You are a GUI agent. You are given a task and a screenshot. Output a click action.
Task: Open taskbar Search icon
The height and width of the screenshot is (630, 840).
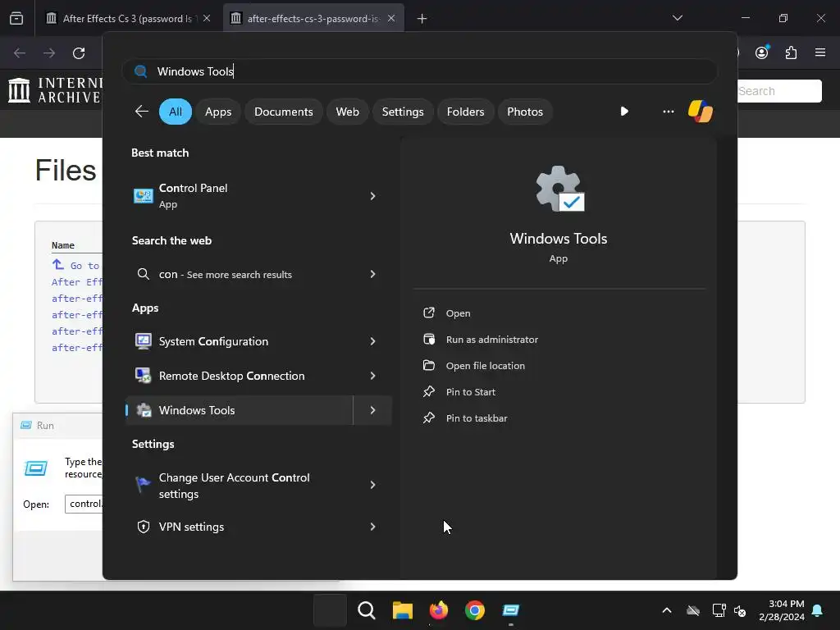(x=367, y=610)
